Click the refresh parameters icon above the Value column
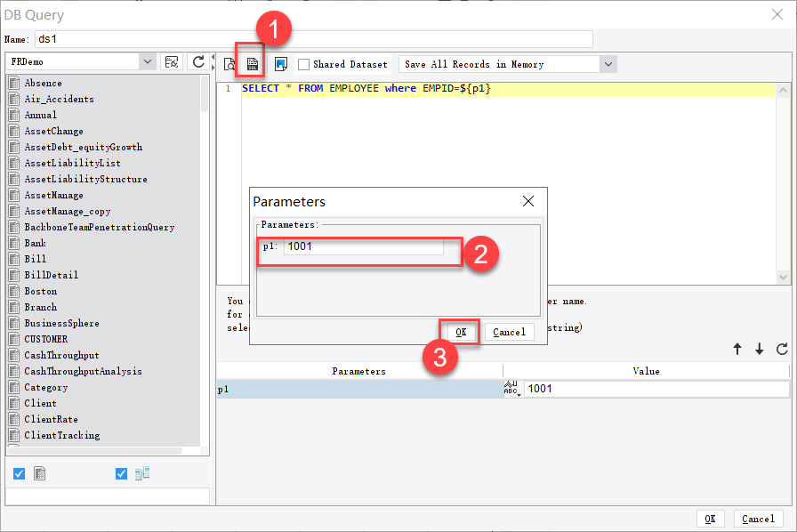This screenshot has width=797, height=532. coord(782,348)
